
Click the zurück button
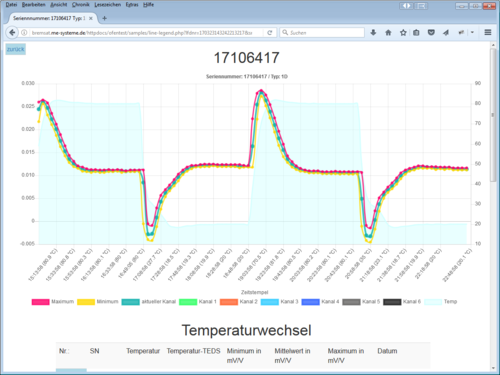[x=16, y=49]
